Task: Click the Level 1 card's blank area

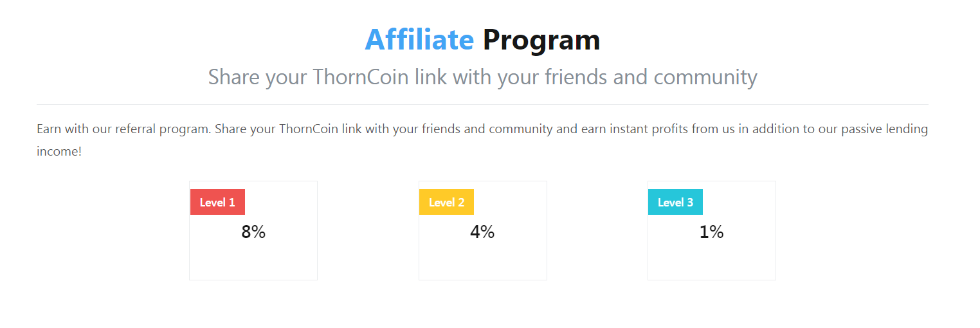Action: 253,260
